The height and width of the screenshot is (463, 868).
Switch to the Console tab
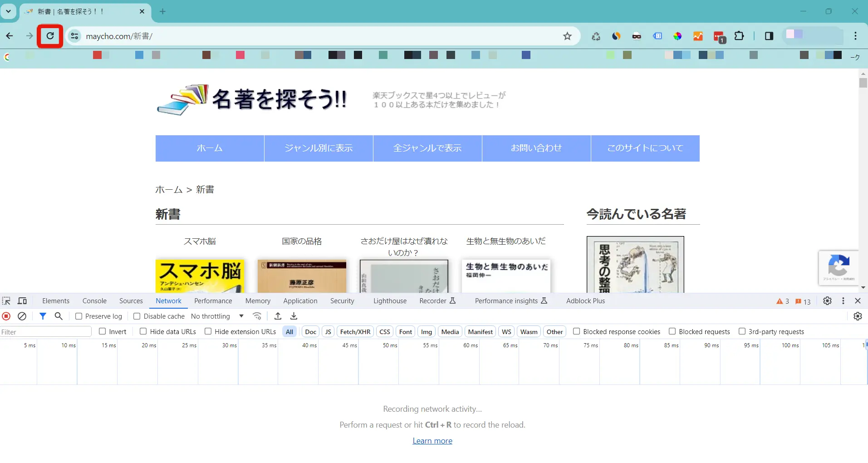pyautogui.click(x=94, y=301)
